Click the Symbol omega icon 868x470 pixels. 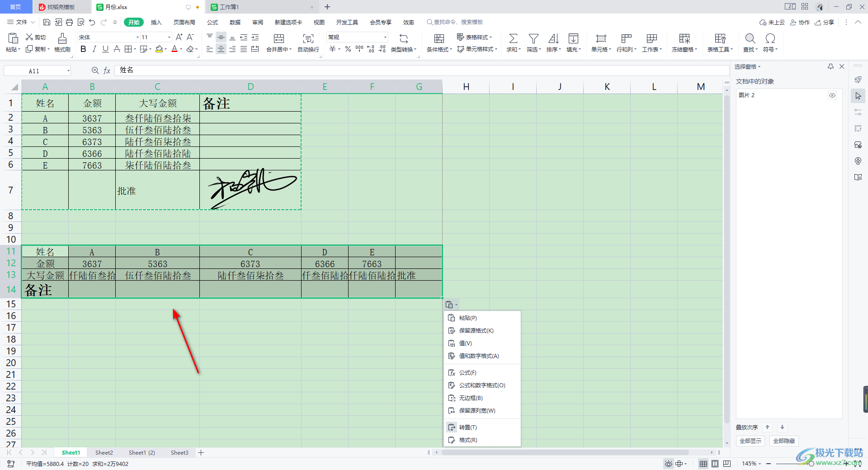tap(770, 38)
